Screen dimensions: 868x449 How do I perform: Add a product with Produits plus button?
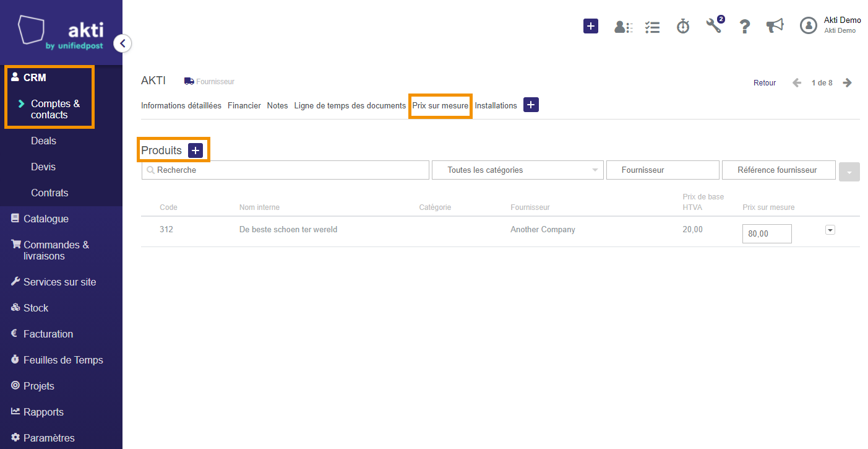196,150
